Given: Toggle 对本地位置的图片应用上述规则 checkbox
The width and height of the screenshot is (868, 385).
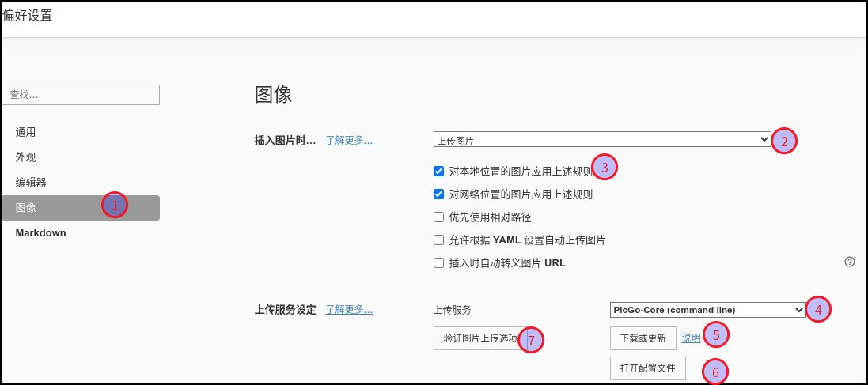Looking at the screenshot, I should (439, 171).
